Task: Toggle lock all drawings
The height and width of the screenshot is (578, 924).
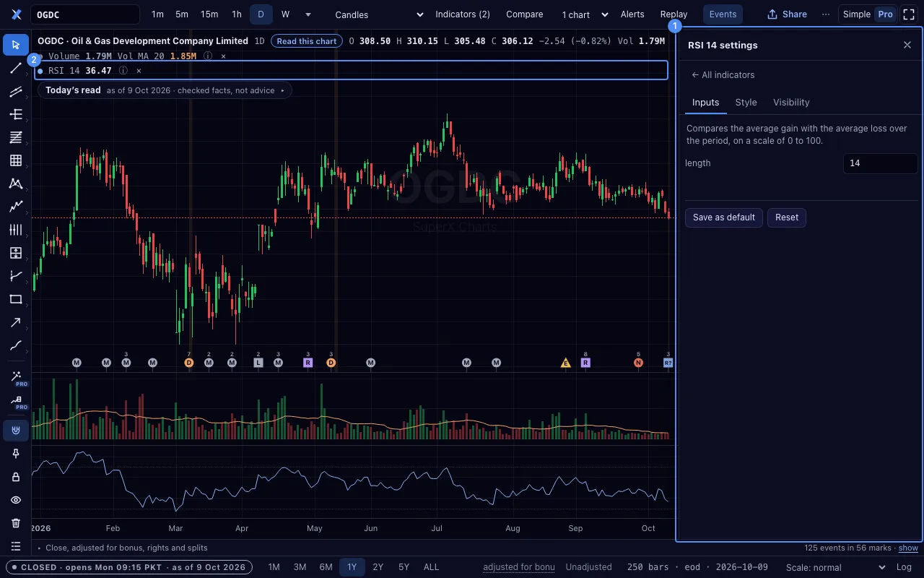Action: point(16,477)
